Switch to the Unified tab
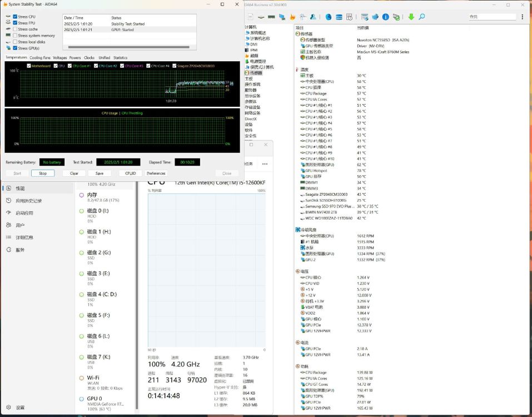The image size is (532, 417). click(104, 58)
